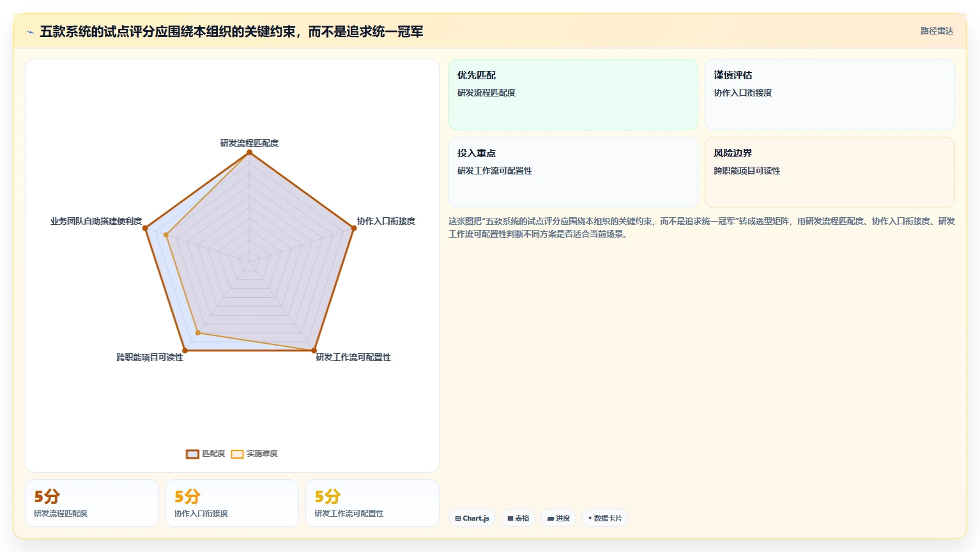This screenshot has width=980, height=552.
Task: Open the 优先匹配 card
Action: coord(573,95)
